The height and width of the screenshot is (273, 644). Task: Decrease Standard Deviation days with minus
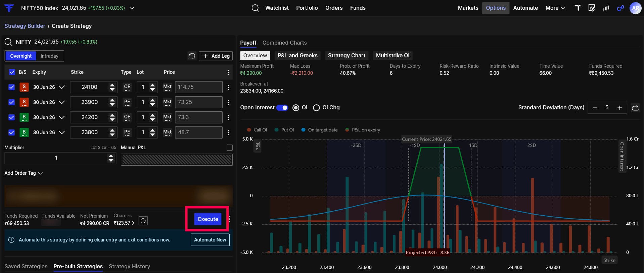(595, 108)
